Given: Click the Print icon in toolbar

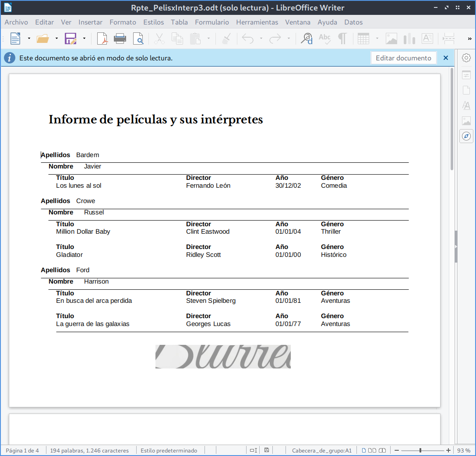Looking at the screenshot, I should 120,39.
